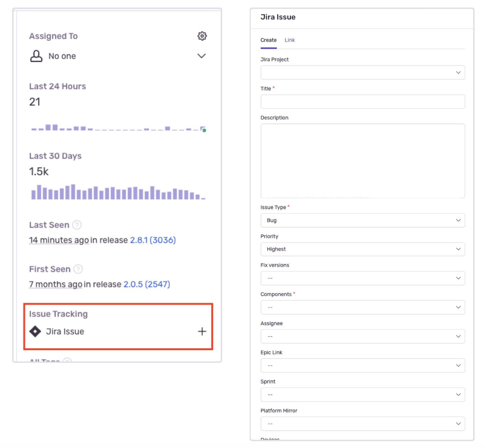
Task: Click the Last 24 Hours sparkline chart
Action: tap(119, 128)
